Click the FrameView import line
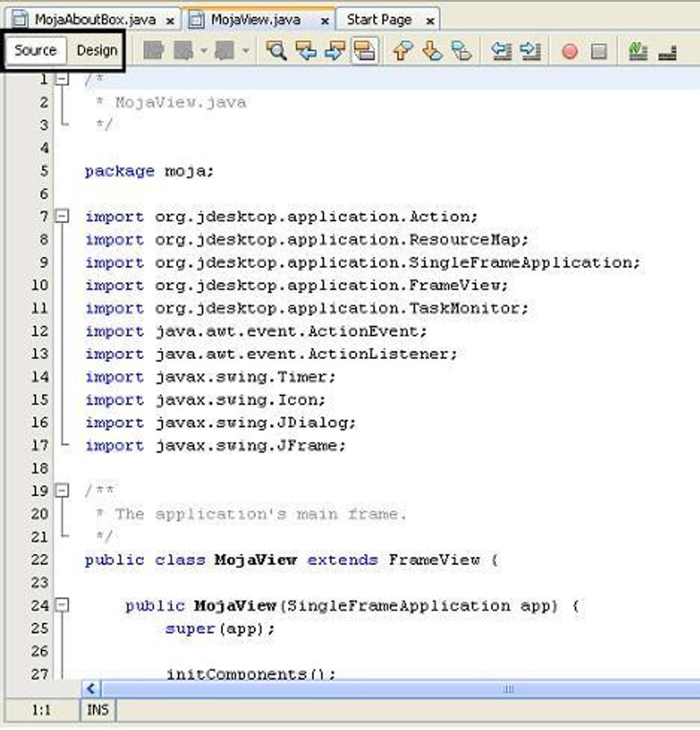The height and width of the screenshot is (730, 700). 297,285
